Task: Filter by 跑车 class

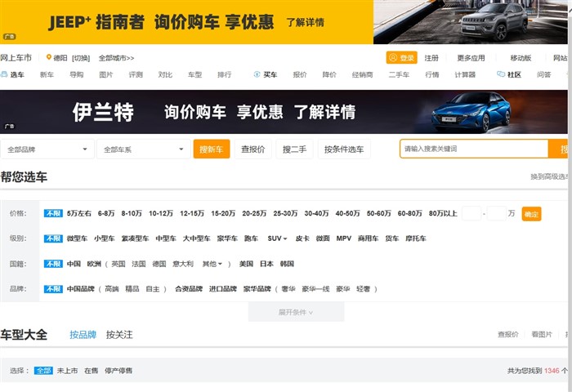Action: [251, 238]
